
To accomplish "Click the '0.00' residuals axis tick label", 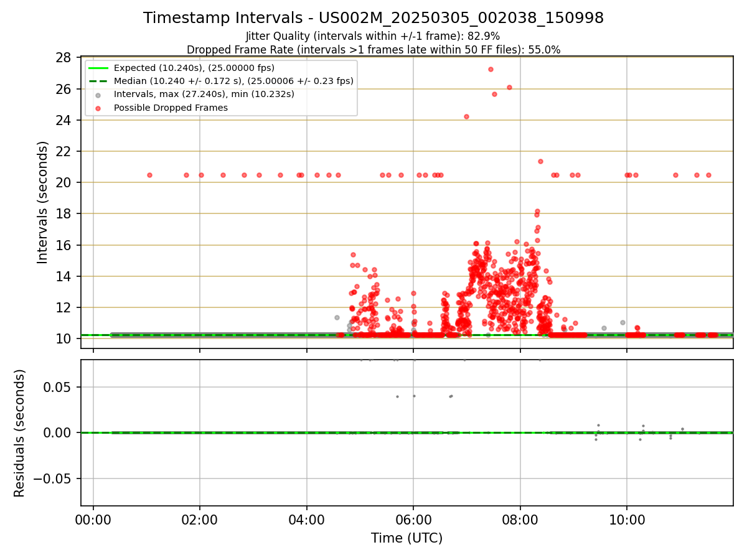I will (58, 432).
